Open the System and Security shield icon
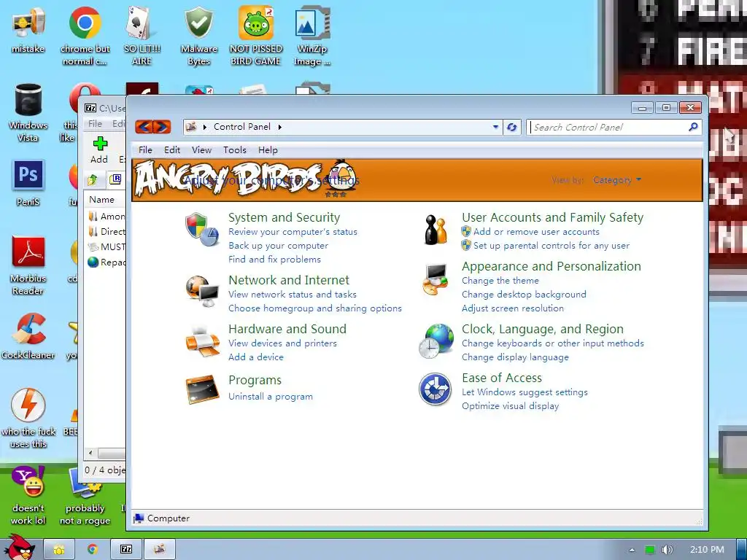 [x=202, y=230]
